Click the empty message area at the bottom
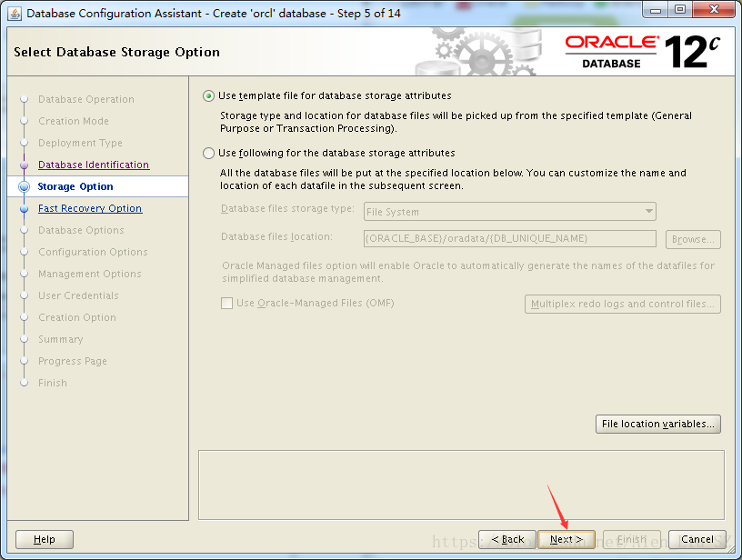The width and height of the screenshot is (742, 560). pos(461,485)
